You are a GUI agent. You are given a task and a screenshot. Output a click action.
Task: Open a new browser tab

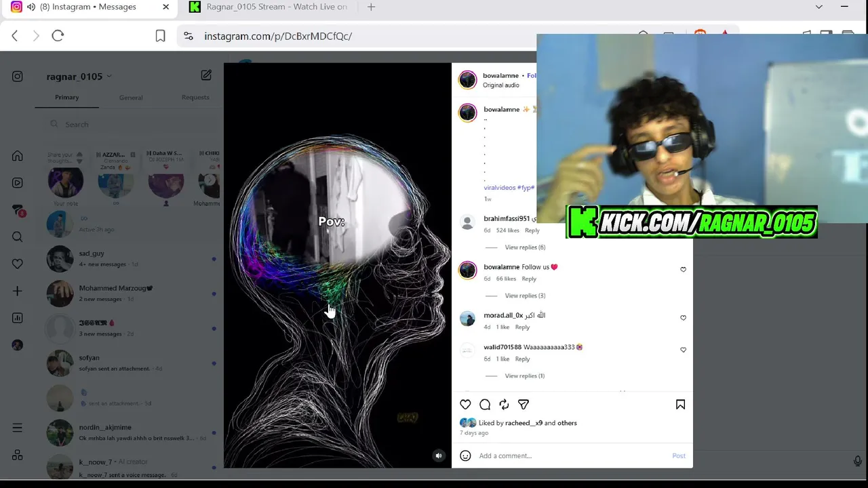[371, 7]
